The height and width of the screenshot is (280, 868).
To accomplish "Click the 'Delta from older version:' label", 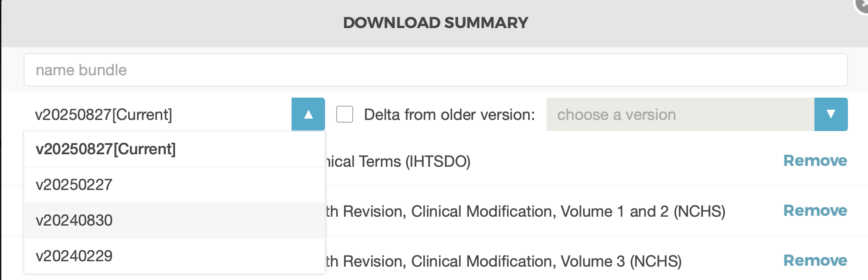I will [x=449, y=115].
